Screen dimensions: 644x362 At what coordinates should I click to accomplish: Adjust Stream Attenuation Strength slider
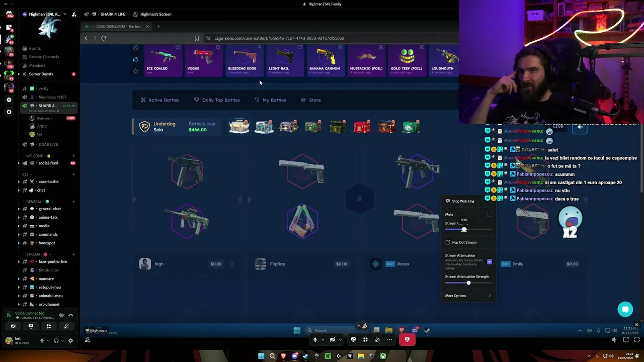pyautogui.click(x=468, y=283)
